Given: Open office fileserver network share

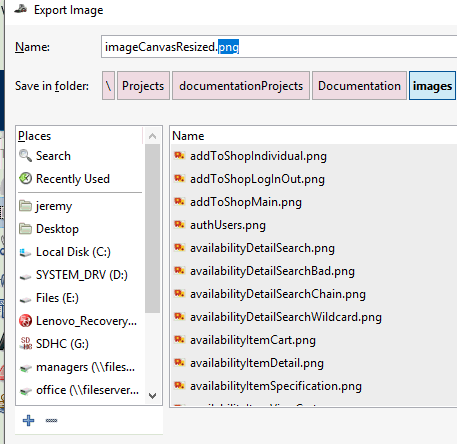Looking at the screenshot, I should pyautogui.click(x=87, y=390).
